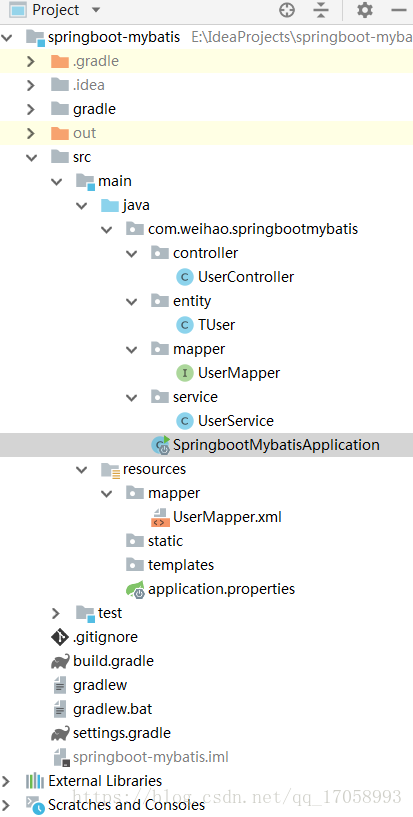Click the test folder icon
This screenshot has height=817, width=413.
point(85,614)
